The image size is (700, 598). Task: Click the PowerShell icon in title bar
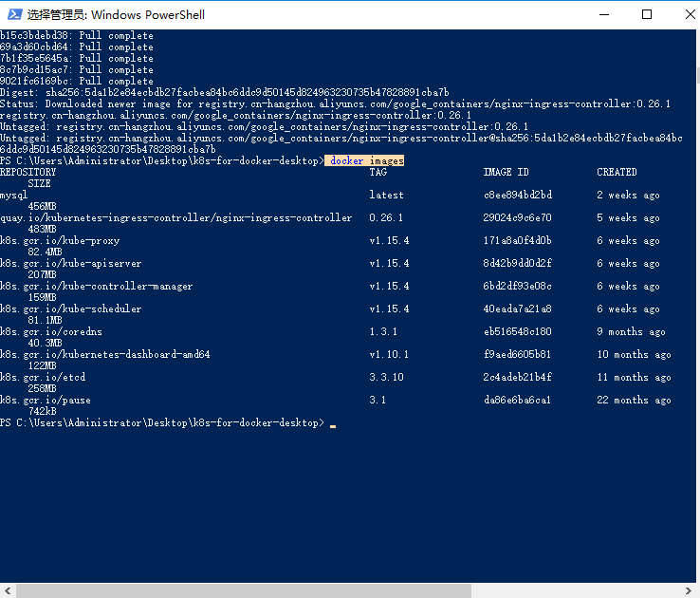(x=14, y=15)
